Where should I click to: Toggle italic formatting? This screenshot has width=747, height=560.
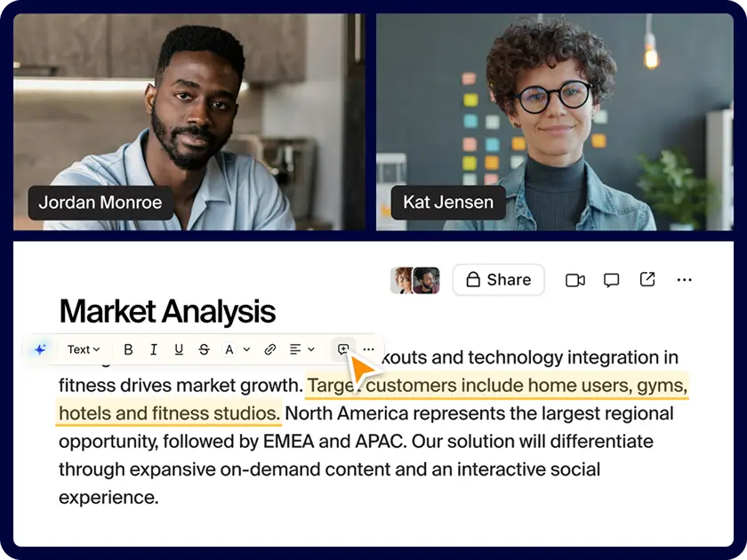[x=153, y=349]
